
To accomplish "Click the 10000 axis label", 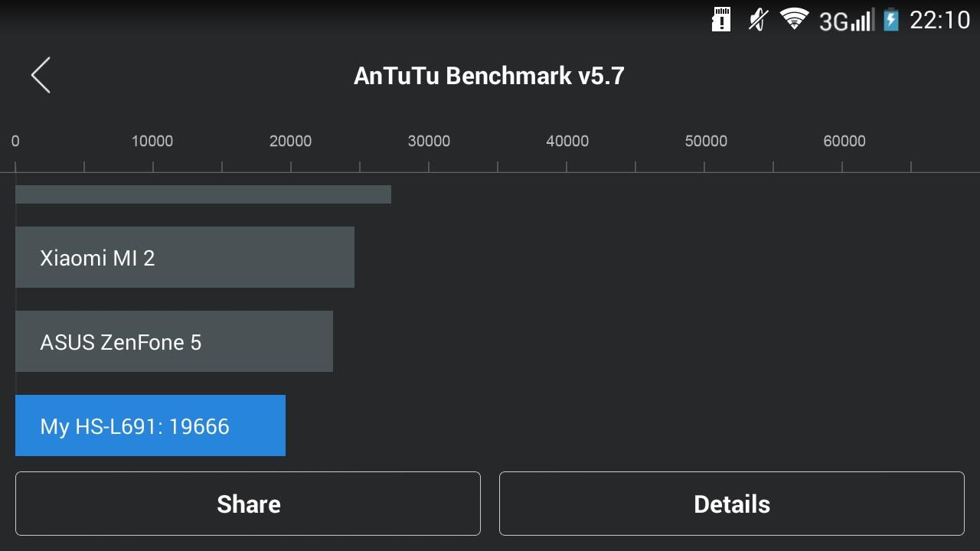I will coord(152,141).
